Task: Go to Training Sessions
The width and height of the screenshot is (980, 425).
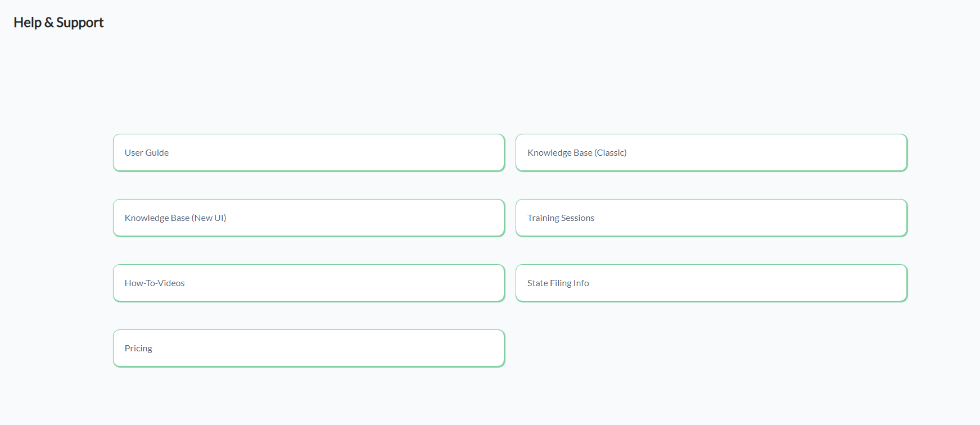Action: 711,218
